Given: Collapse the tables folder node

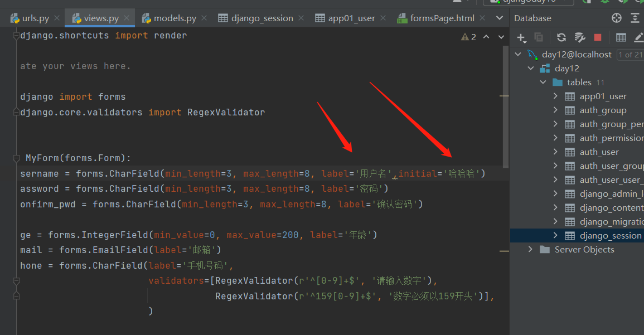Looking at the screenshot, I should pyautogui.click(x=543, y=82).
